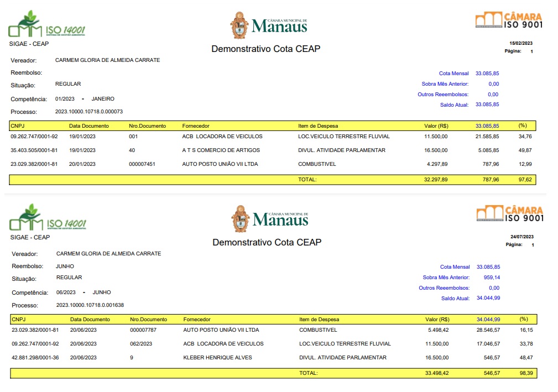
Task: Click the ISO 14001 logo in the January report
Action: click(x=46, y=24)
